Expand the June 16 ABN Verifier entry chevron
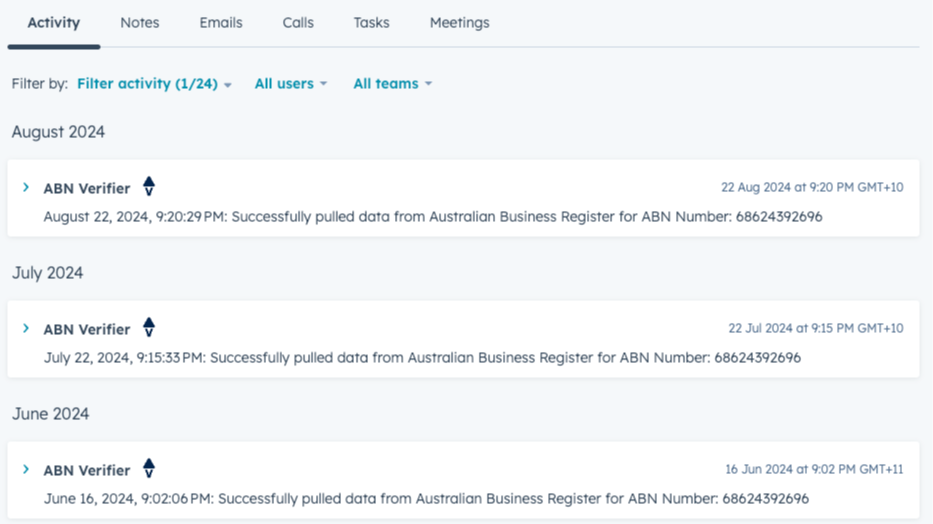The image size is (933, 524). click(26, 470)
